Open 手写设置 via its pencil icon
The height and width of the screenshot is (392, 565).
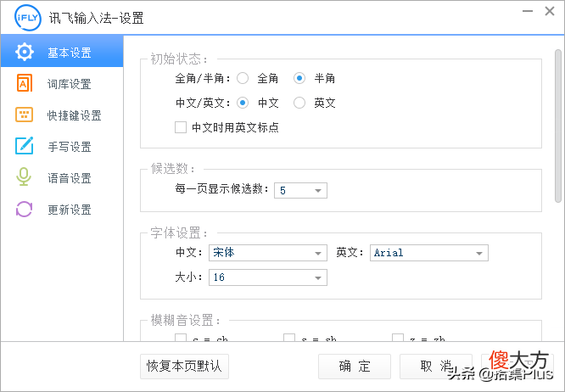[25, 146]
